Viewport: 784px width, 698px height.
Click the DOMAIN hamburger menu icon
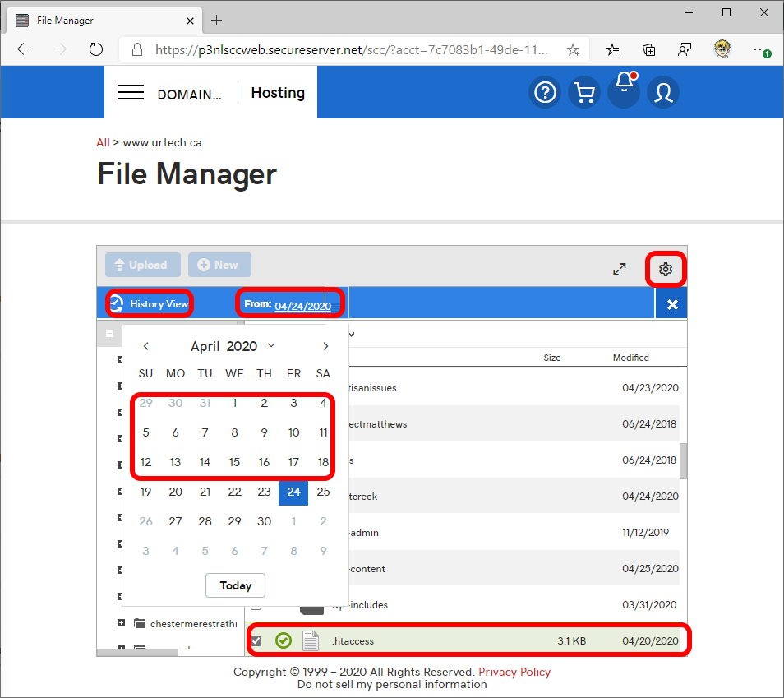tap(131, 92)
